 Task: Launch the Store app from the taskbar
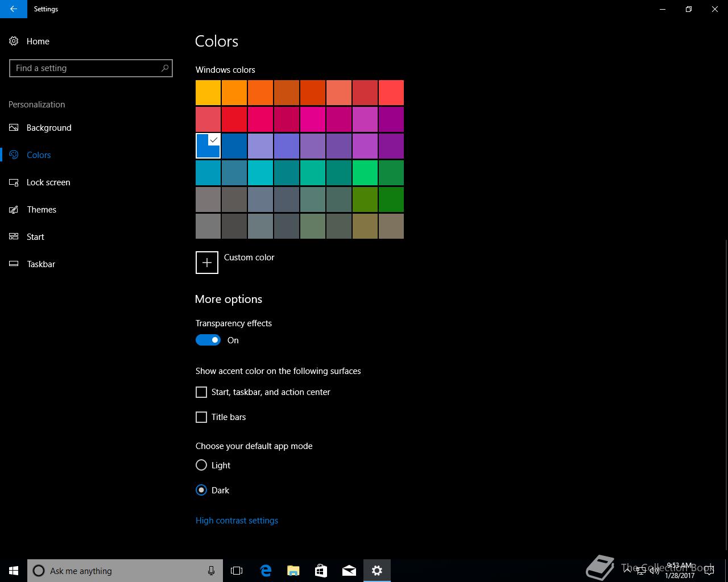coord(321,571)
